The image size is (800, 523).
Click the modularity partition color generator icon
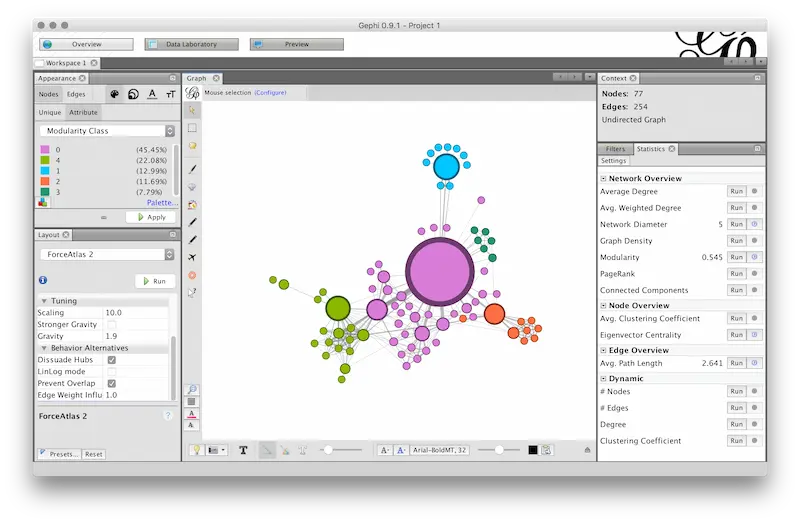(43, 203)
